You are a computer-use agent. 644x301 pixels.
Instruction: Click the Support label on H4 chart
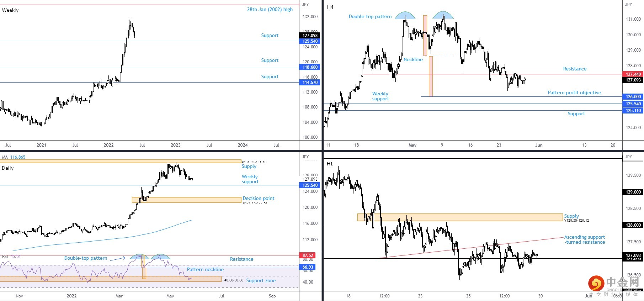click(576, 113)
